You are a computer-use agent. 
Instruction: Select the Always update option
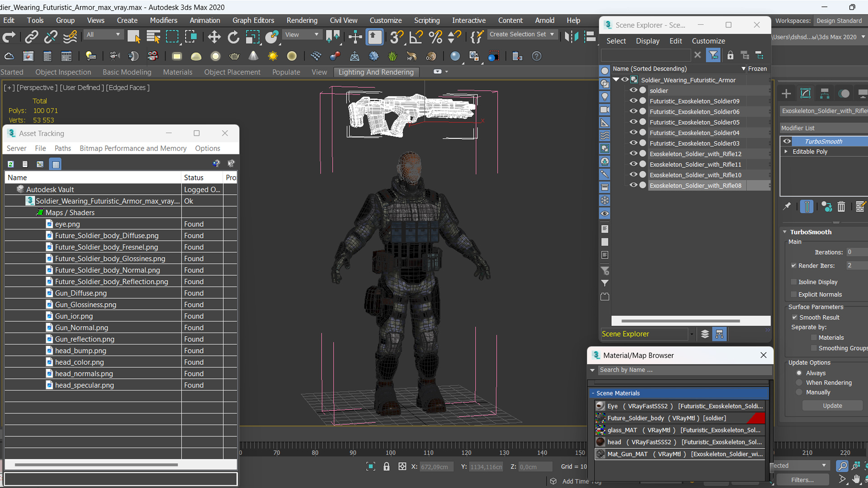click(799, 373)
